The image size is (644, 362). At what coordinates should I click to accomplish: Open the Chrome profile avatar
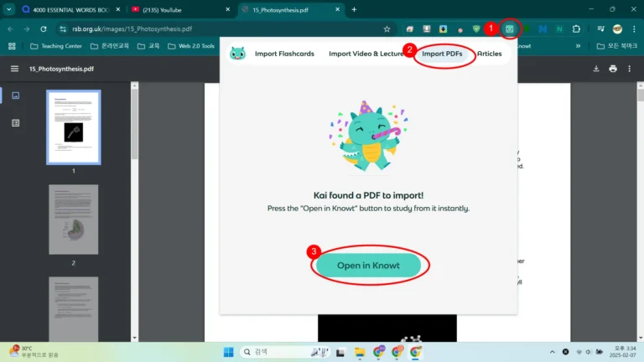tap(617, 28)
